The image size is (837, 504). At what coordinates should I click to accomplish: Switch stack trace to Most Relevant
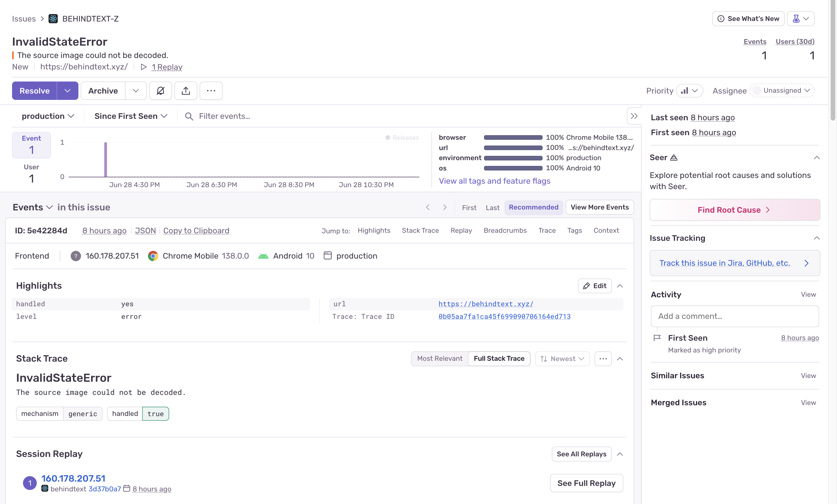(x=439, y=359)
